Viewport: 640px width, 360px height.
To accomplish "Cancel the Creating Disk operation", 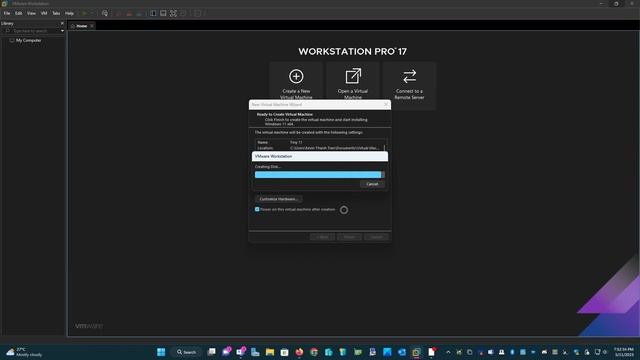I will click(372, 184).
